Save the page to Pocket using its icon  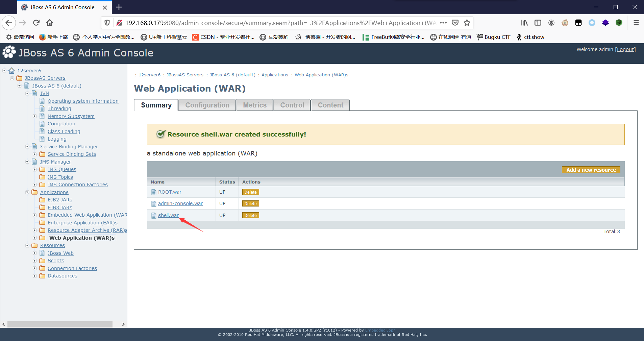455,23
